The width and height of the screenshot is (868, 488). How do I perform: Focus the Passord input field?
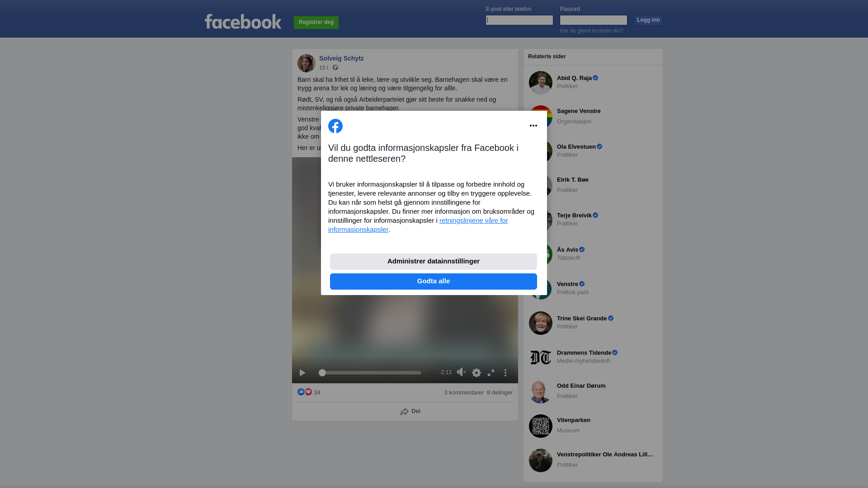tap(594, 20)
